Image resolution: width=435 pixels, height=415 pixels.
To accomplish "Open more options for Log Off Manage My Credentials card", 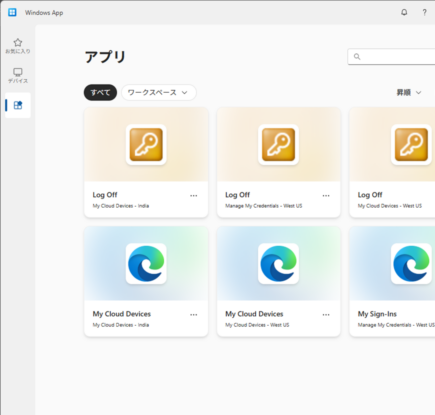I will pos(326,196).
